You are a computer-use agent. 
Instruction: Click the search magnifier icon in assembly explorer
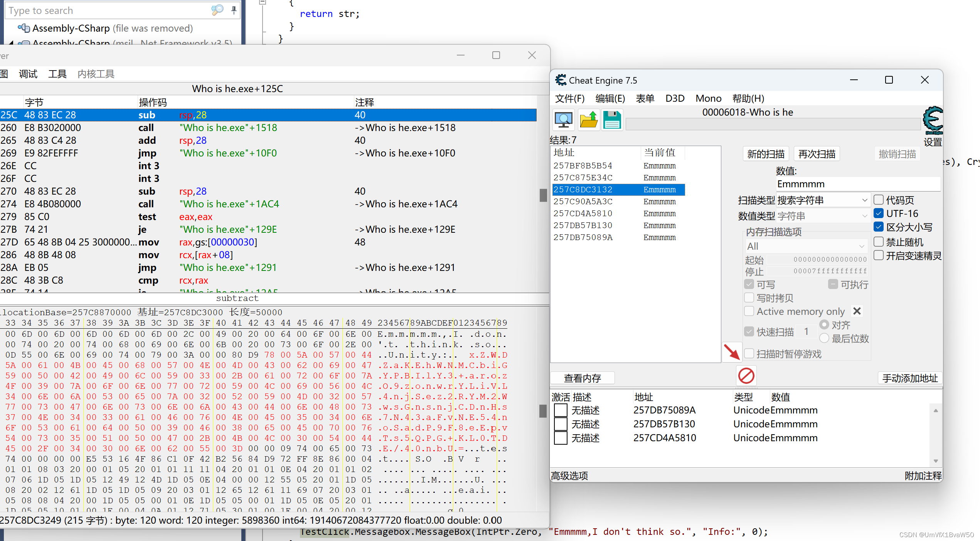217,10
